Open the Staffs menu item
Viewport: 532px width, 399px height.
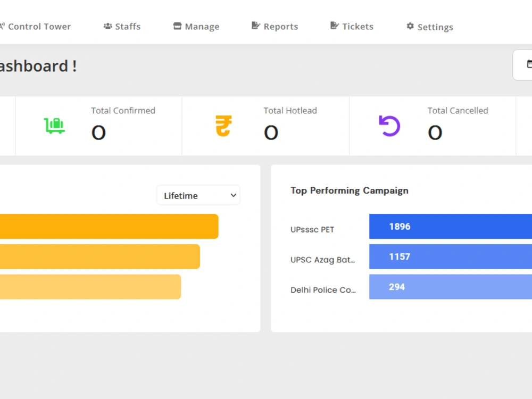point(122,27)
